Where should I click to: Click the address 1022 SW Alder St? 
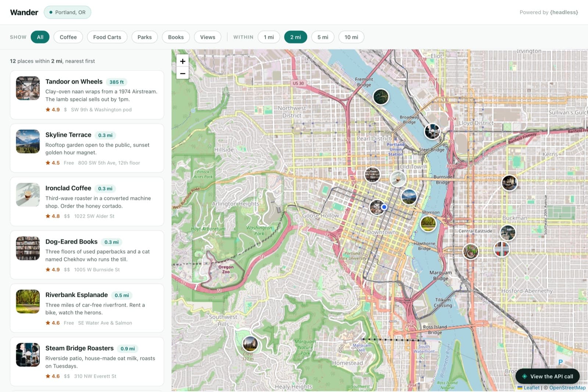(94, 216)
